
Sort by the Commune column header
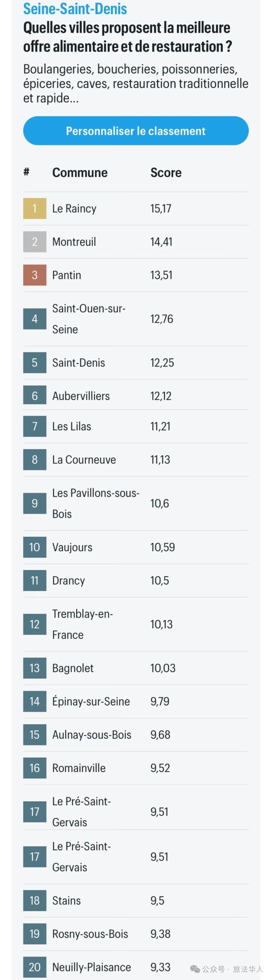80,172
